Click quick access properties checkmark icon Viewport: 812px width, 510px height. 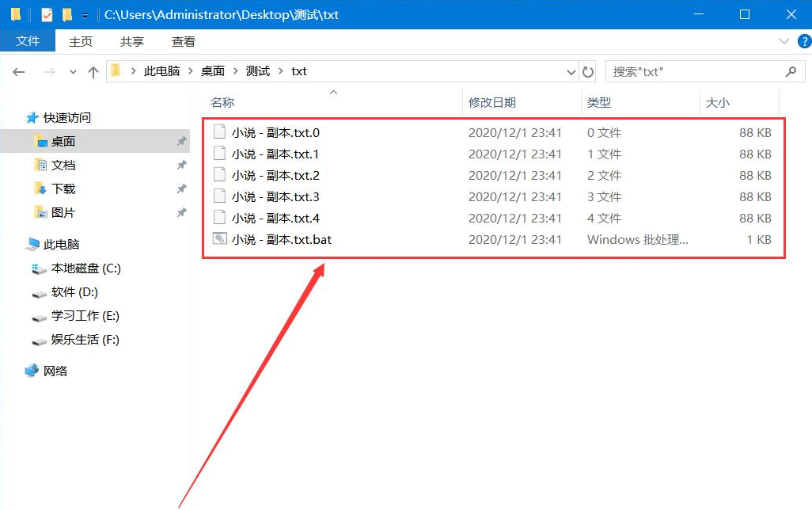(47, 14)
